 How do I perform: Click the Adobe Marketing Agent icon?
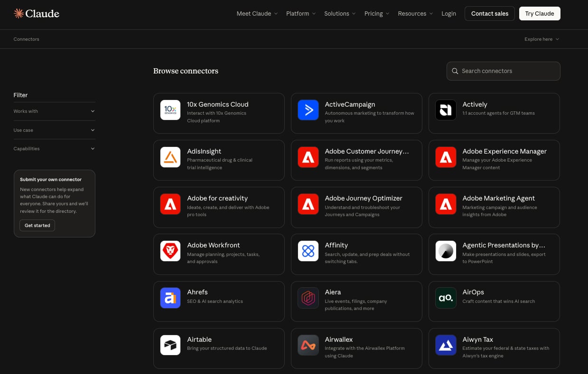pos(446,204)
